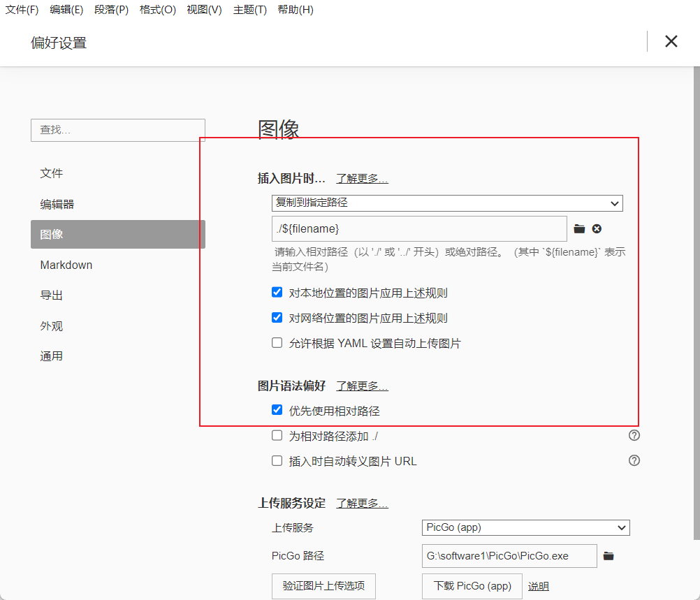
Task: Focus the 查找 search field
Action: pyautogui.click(x=118, y=131)
